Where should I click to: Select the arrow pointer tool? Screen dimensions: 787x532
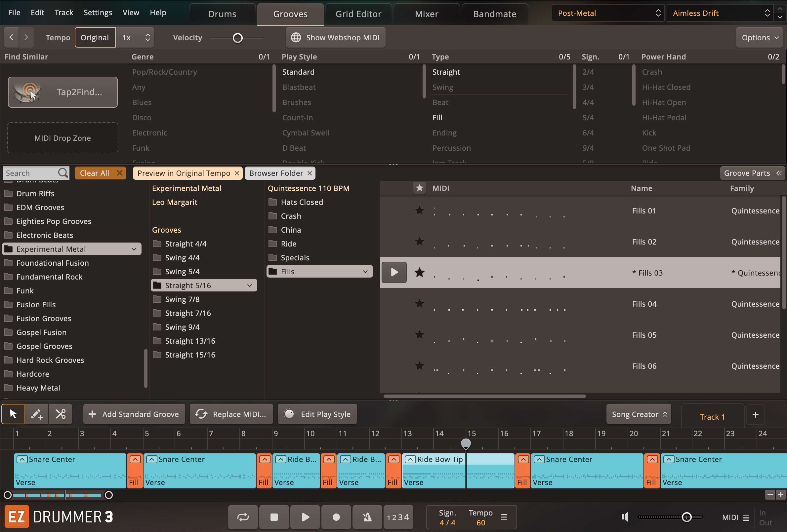(x=13, y=414)
